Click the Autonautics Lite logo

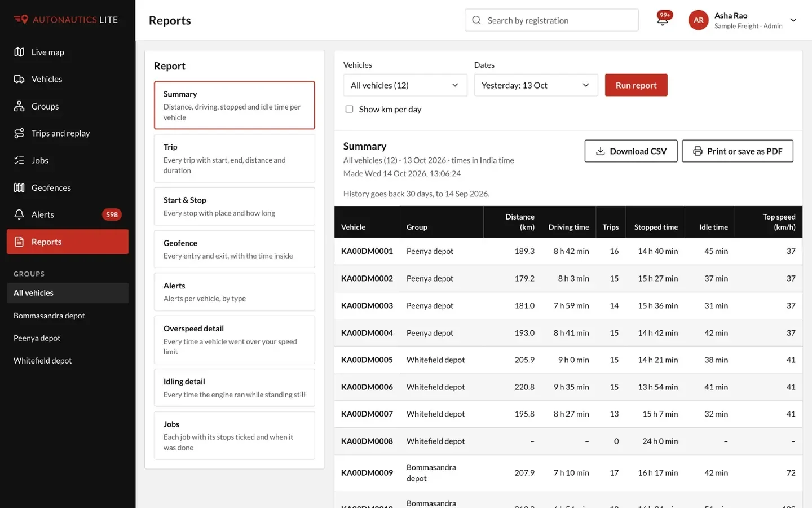tap(66, 20)
